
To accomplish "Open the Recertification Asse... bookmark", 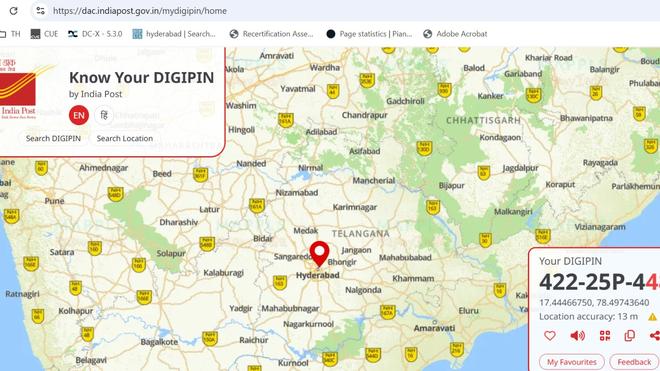I will (271, 34).
